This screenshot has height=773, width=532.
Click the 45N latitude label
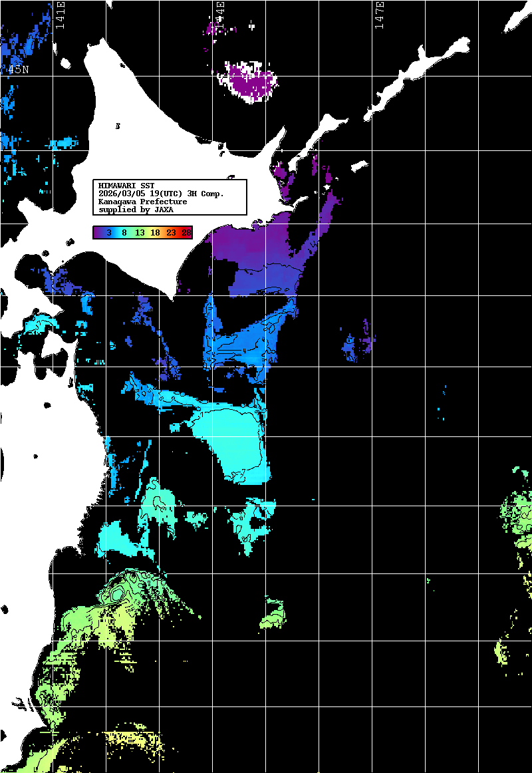(x=18, y=69)
